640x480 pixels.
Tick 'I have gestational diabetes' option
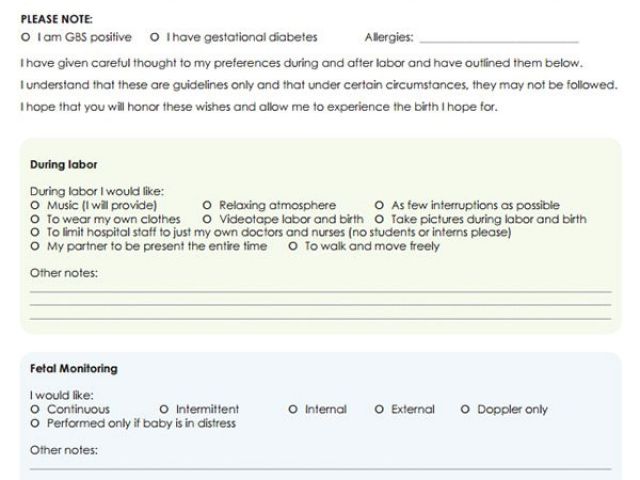(154, 38)
